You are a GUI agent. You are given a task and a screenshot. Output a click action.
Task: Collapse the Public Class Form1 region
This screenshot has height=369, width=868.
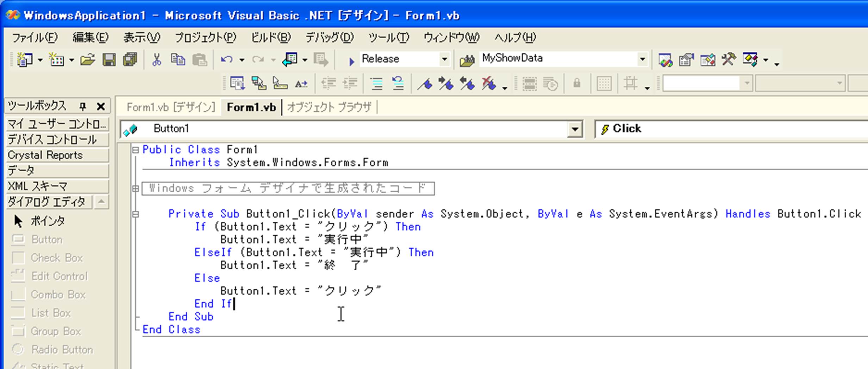(x=135, y=150)
